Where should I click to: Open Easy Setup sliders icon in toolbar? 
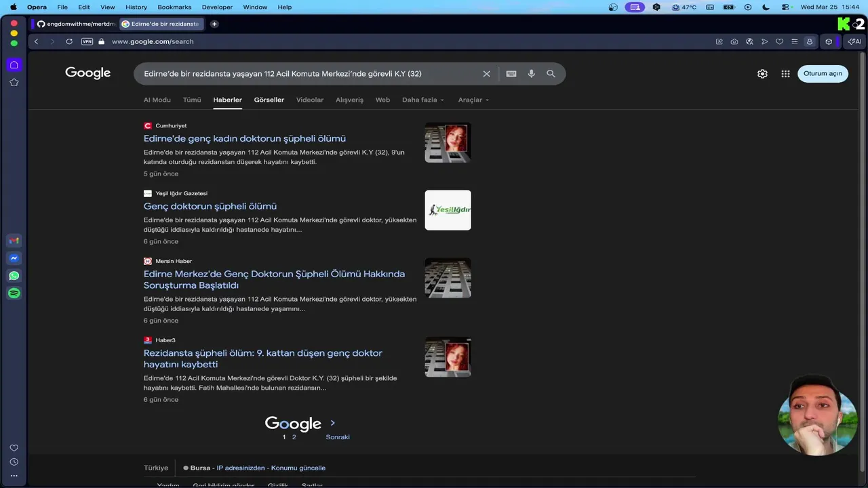click(794, 41)
